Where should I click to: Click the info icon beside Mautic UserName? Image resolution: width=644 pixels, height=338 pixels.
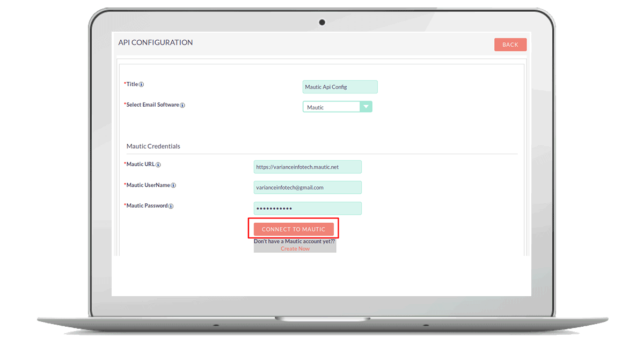click(173, 186)
